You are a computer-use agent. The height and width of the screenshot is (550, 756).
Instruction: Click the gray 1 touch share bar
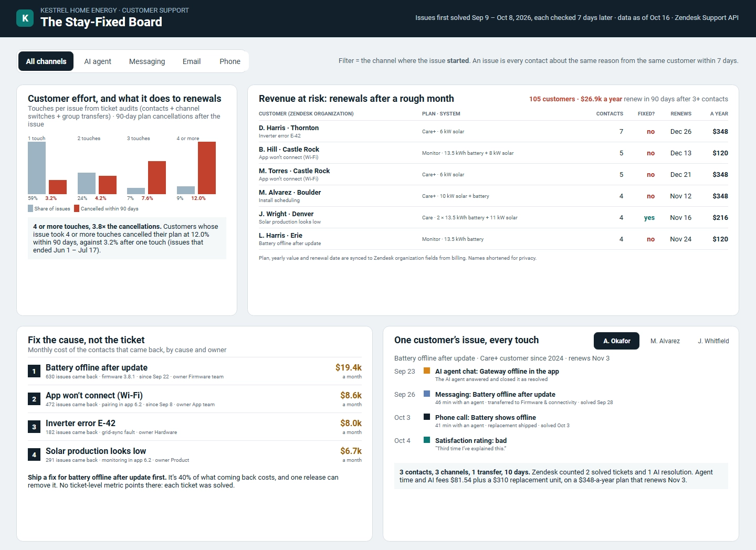(x=37, y=168)
